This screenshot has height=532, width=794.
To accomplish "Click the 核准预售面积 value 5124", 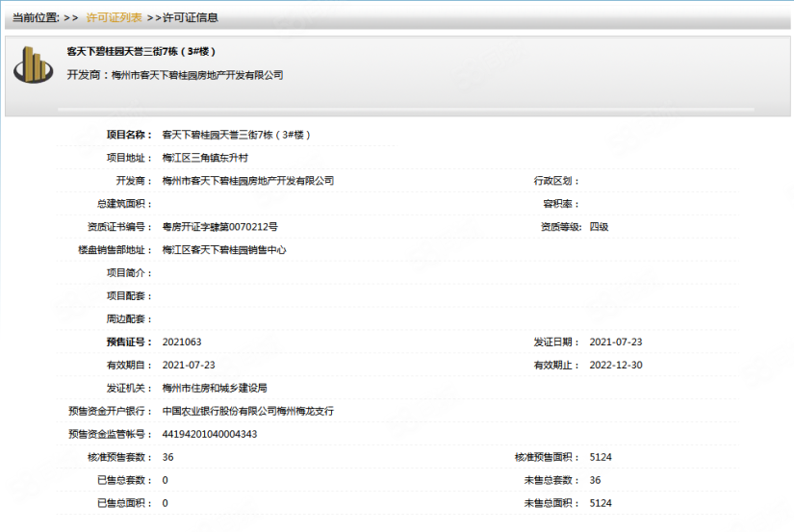I will [x=601, y=457].
